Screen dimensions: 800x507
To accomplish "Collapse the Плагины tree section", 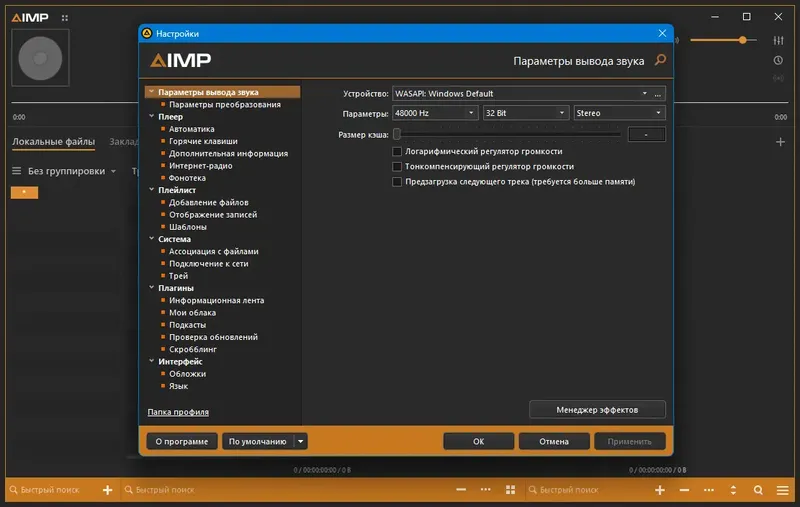I will 152,288.
